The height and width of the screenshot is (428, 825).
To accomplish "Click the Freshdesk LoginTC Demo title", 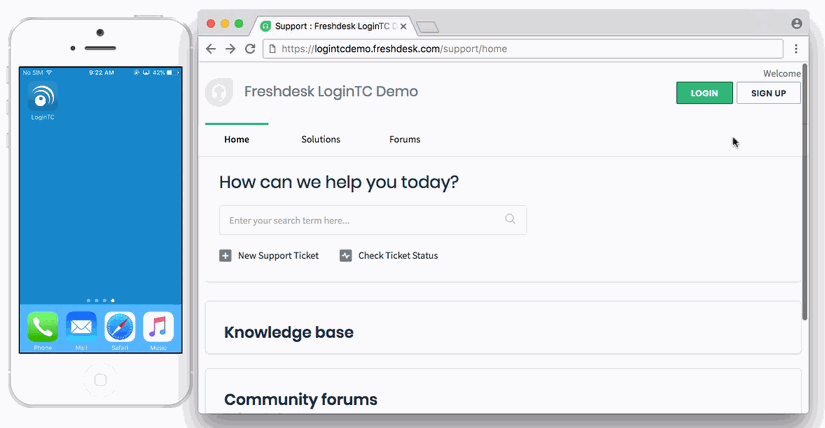I will tap(331, 92).
